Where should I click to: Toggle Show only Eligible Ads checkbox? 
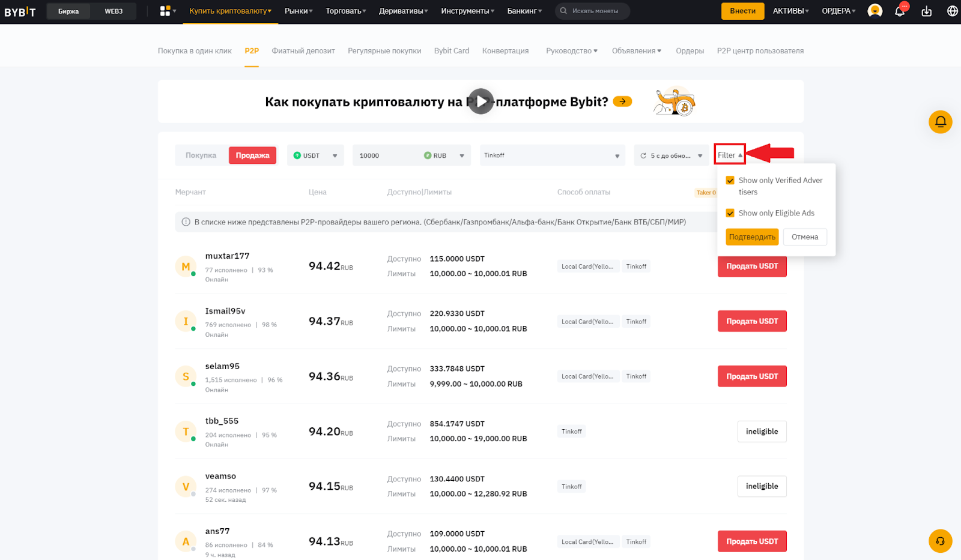click(x=730, y=213)
